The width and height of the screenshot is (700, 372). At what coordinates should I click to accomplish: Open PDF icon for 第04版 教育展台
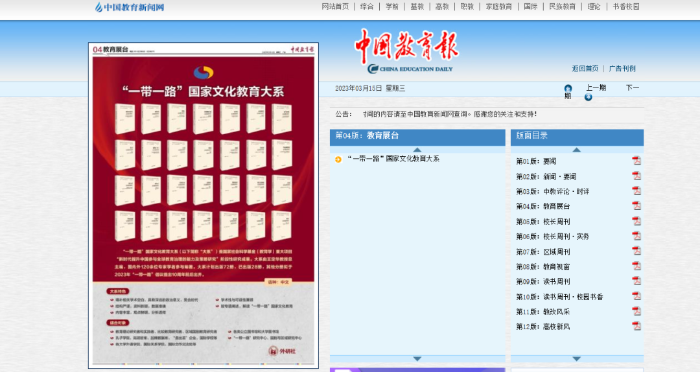636,206
